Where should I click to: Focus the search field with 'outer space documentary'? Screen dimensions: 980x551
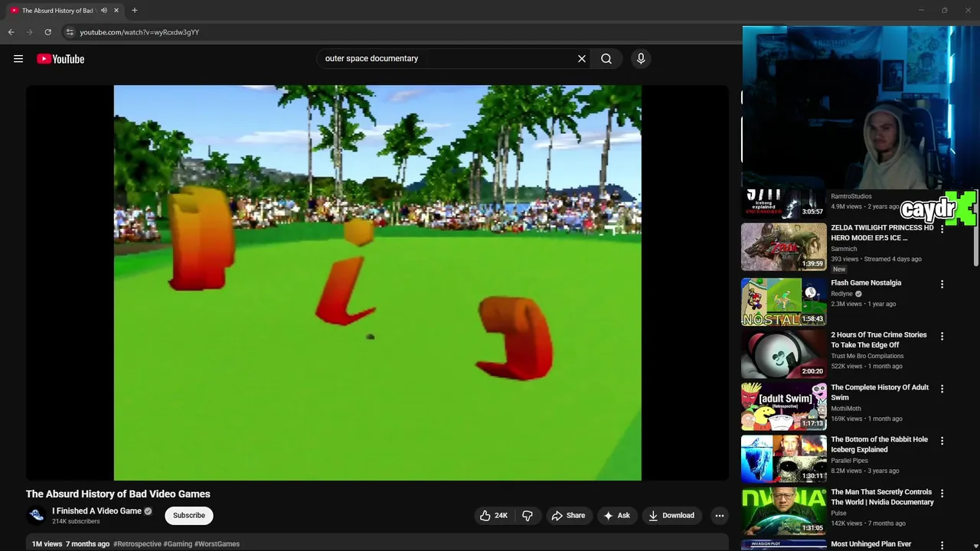tap(448, 58)
